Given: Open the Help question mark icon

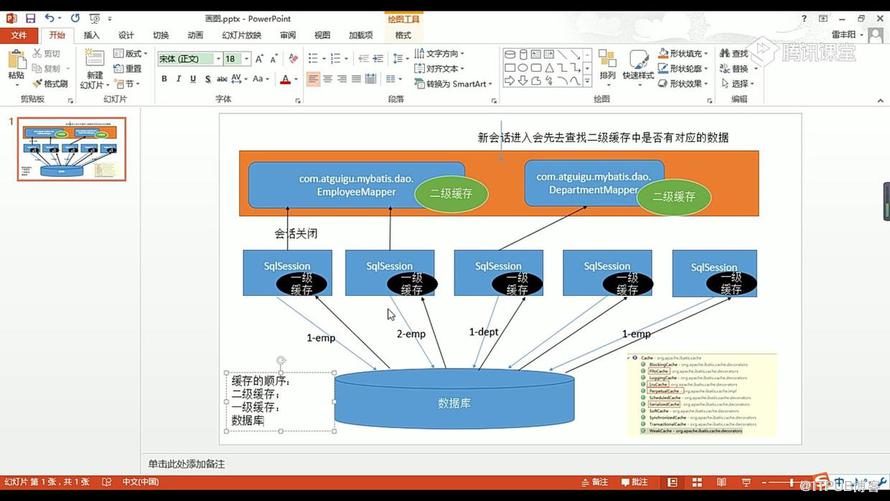Looking at the screenshot, I should (x=804, y=19).
